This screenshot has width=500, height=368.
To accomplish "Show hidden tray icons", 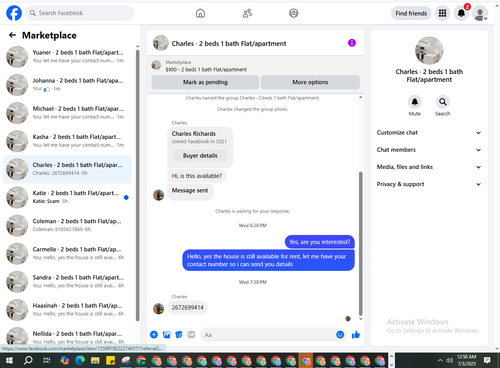I will pyautogui.click(x=440, y=360).
